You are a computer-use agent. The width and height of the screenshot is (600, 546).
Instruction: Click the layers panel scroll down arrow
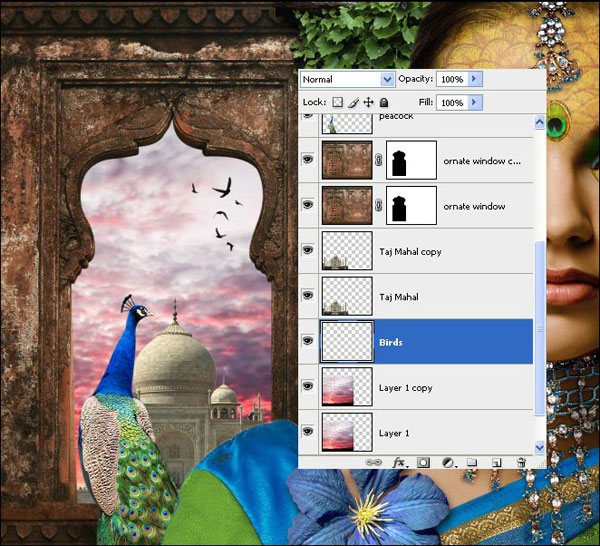click(x=540, y=447)
